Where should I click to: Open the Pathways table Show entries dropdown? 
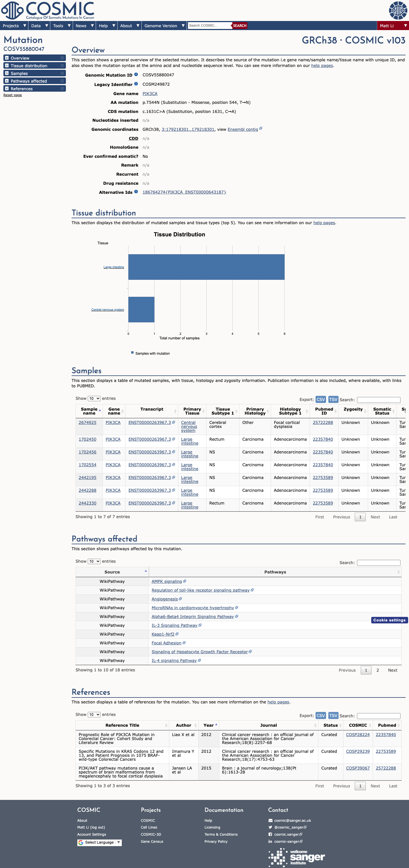(94, 561)
